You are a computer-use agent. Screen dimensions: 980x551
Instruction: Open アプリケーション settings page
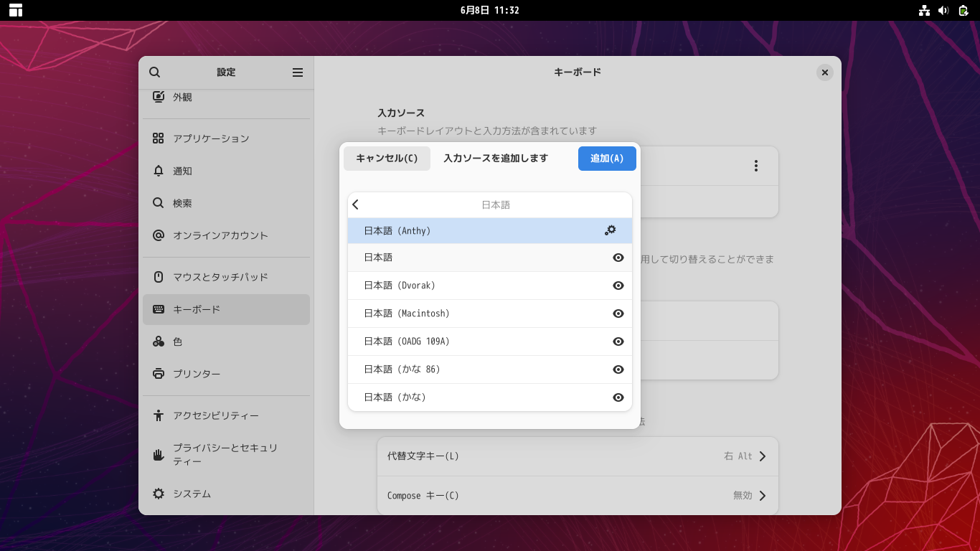[x=226, y=138]
